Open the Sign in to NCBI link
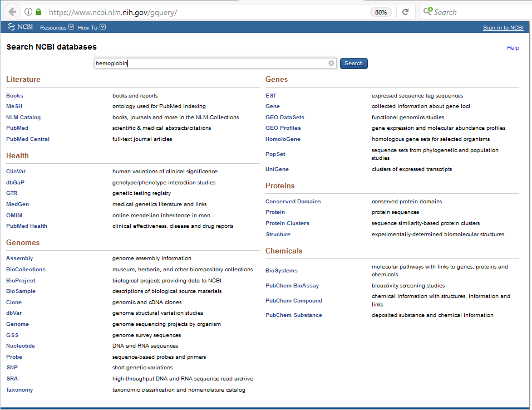Image resolution: width=532 pixels, height=410 pixels. pos(503,28)
